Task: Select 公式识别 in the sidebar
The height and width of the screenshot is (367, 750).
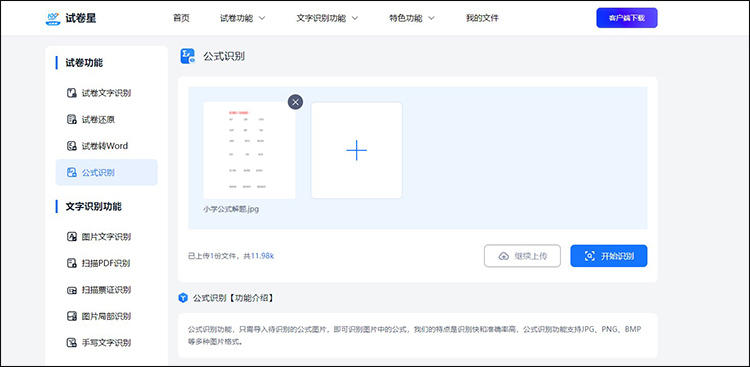Action: 106,172
